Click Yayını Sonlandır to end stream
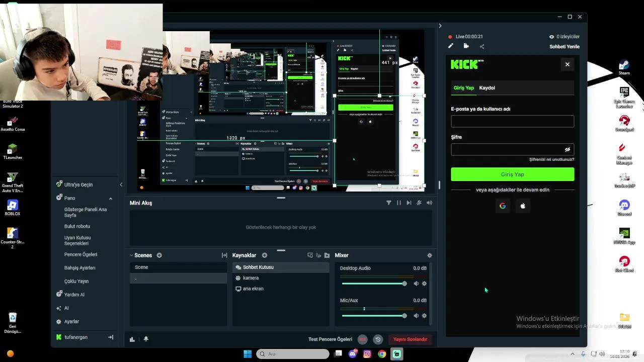 [410, 339]
